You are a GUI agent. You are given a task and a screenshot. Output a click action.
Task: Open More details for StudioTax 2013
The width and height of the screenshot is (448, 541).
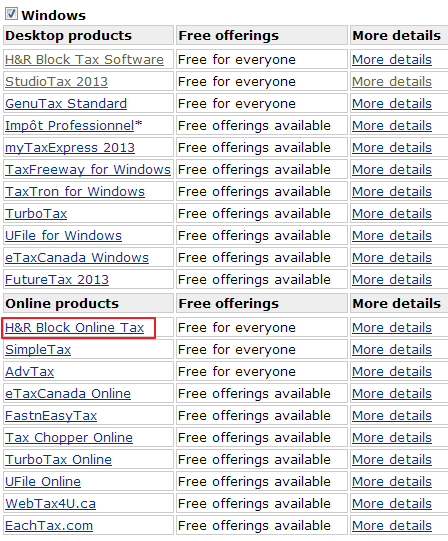pyautogui.click(x=392, y=82)
